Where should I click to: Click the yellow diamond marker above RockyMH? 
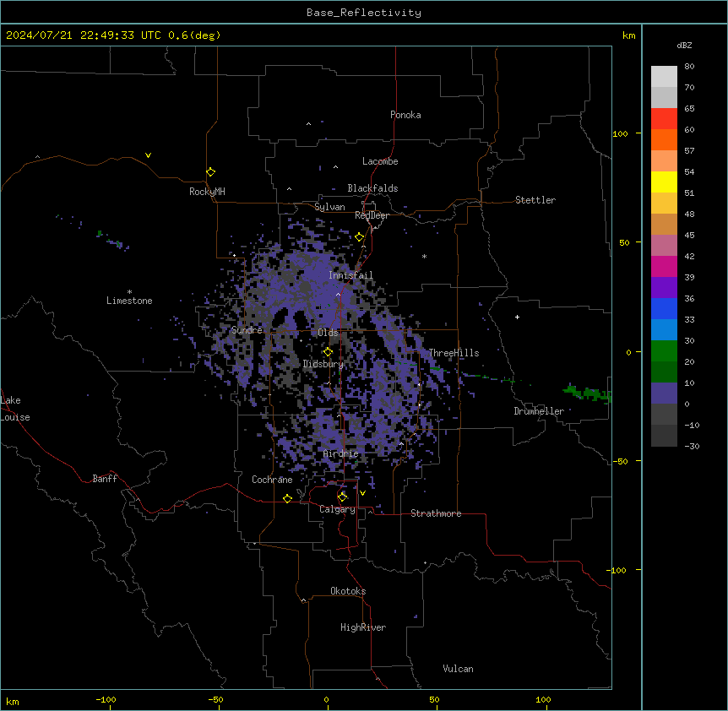(x=210, y=171)
